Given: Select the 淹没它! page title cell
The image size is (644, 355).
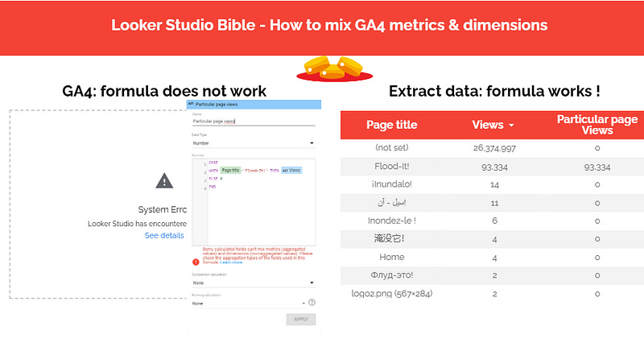Looking at the screenshot, I should pyautogui.click(x=390, y=238).
